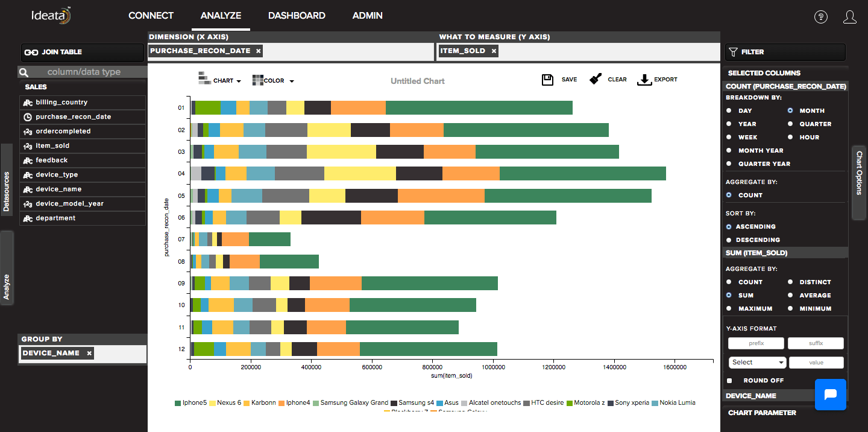The height and width of the screenshot is (432, 868).
Task: Open the Y-axis format Select dropdown
Action: click(x=758, y=363)
